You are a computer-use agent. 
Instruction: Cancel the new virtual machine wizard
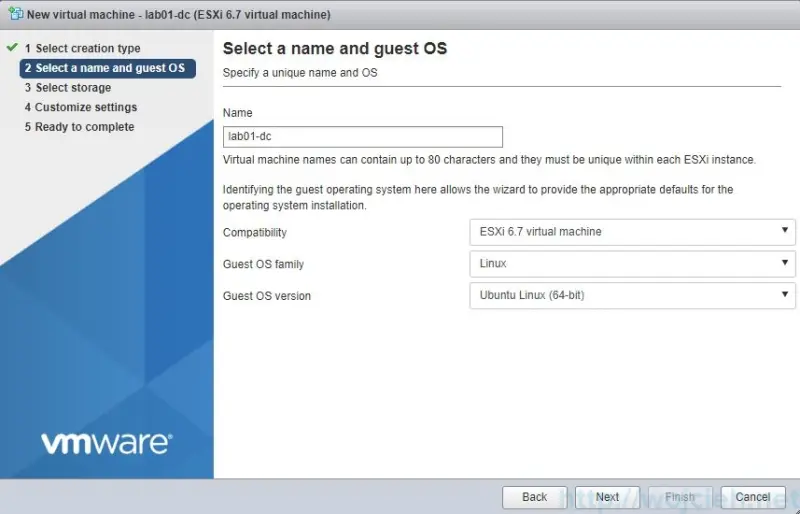pyautogui.click(x=753, y=497)
